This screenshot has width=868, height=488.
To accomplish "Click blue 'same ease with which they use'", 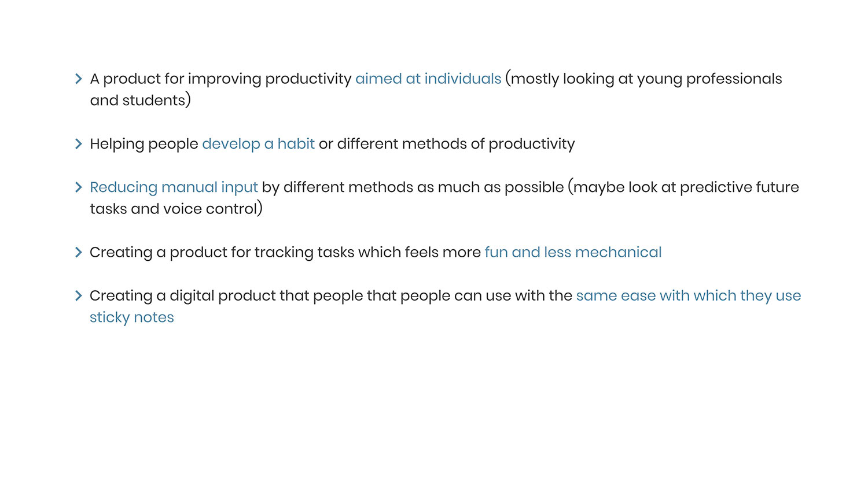I will coord(688,295).
